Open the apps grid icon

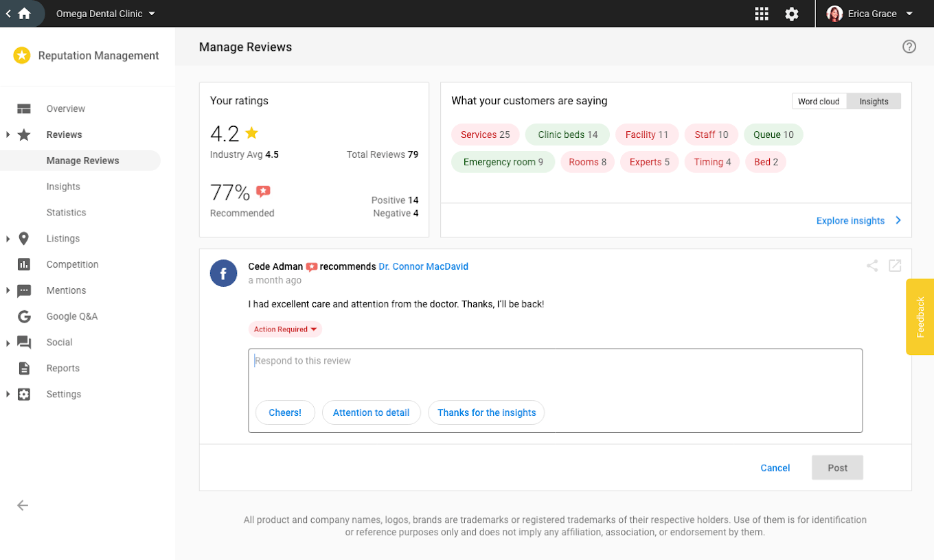click(x=761, y=14)
